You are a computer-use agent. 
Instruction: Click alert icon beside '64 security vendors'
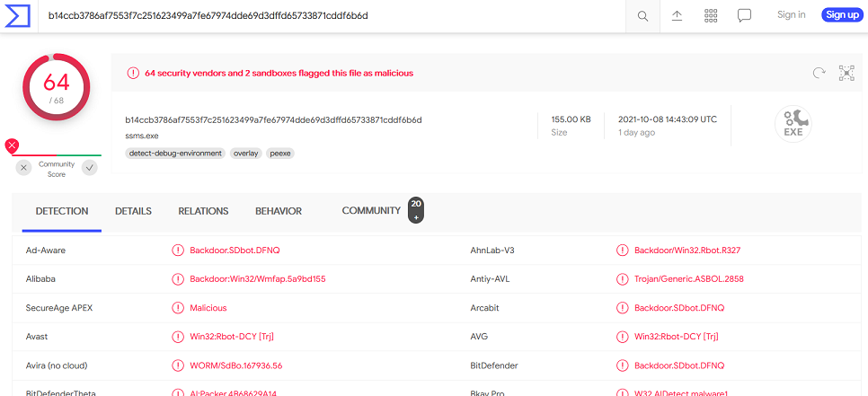[133, 73]
